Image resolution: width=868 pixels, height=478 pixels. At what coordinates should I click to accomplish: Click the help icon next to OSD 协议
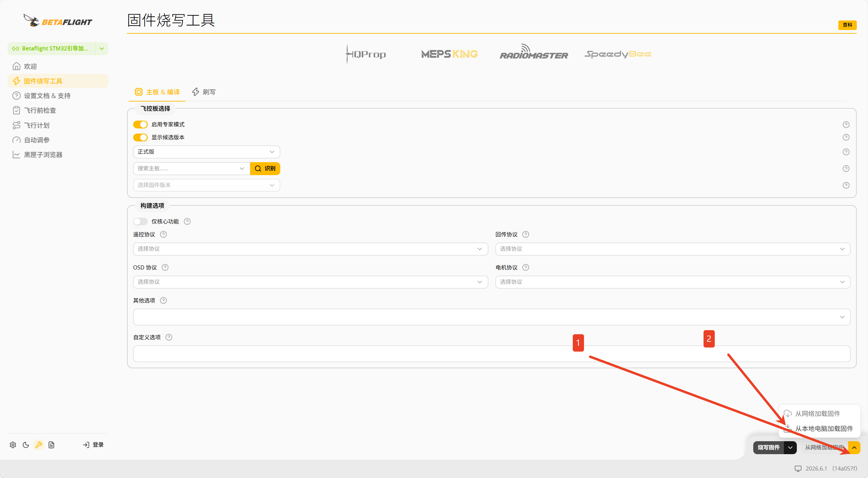[165, 267]
